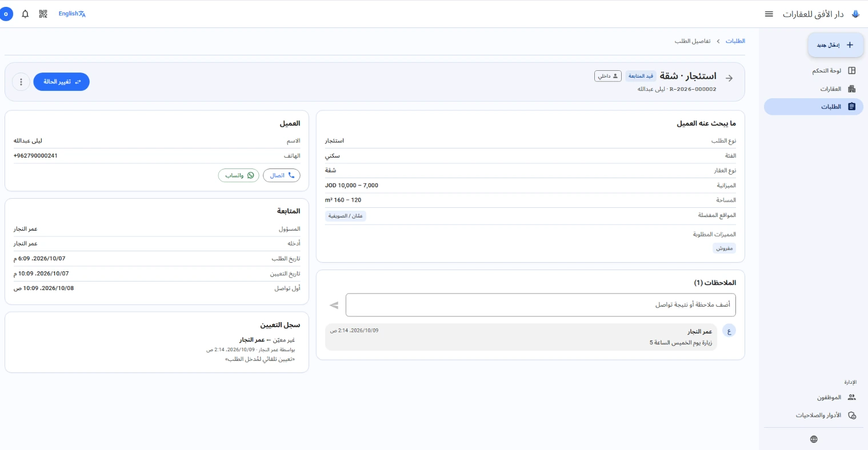The image size is (868, 450).
Task: Click the request heading استئجار · شقة
Action: (688, 76)
